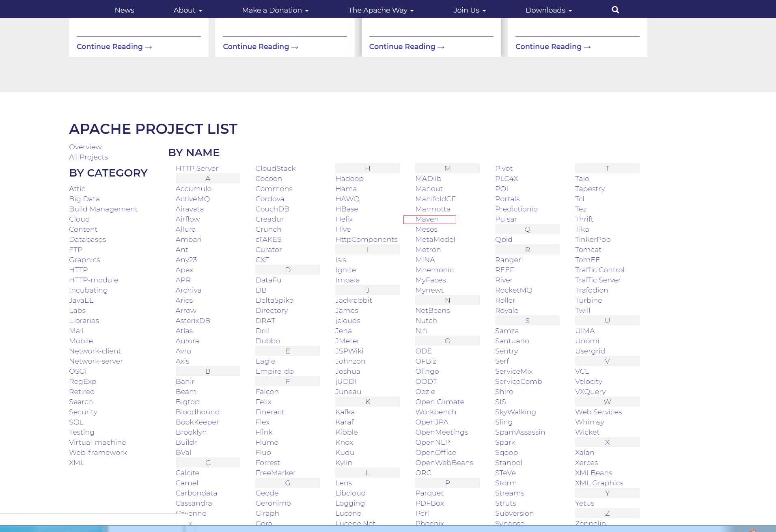
Task: Open the SpamAssassin project link
Action: [x=520, y=432]
